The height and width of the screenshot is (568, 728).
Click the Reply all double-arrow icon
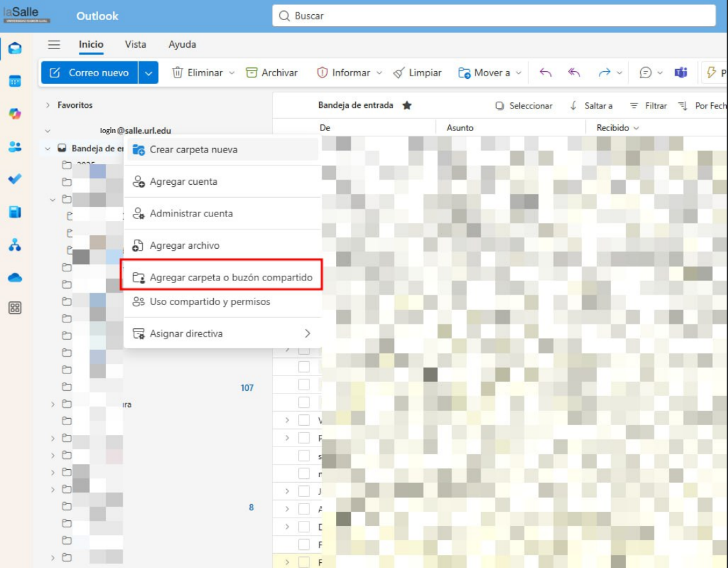coord(574,73)
